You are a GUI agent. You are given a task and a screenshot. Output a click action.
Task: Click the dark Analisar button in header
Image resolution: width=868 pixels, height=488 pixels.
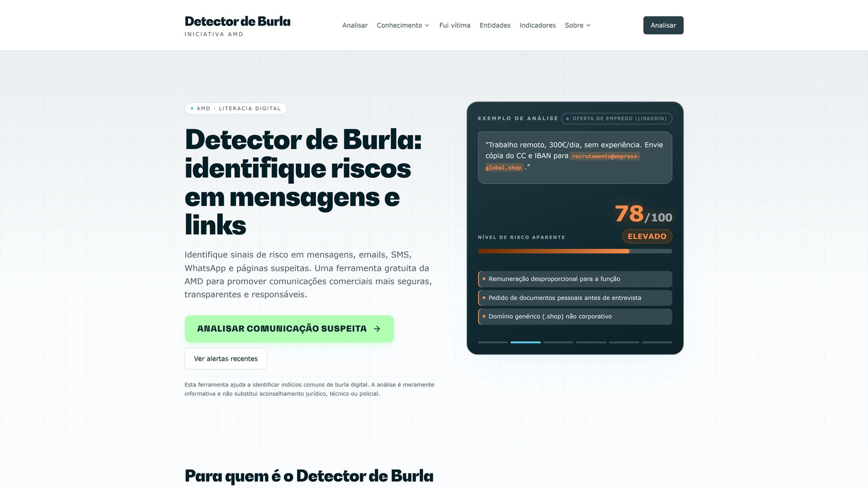(x=663, y=25)
